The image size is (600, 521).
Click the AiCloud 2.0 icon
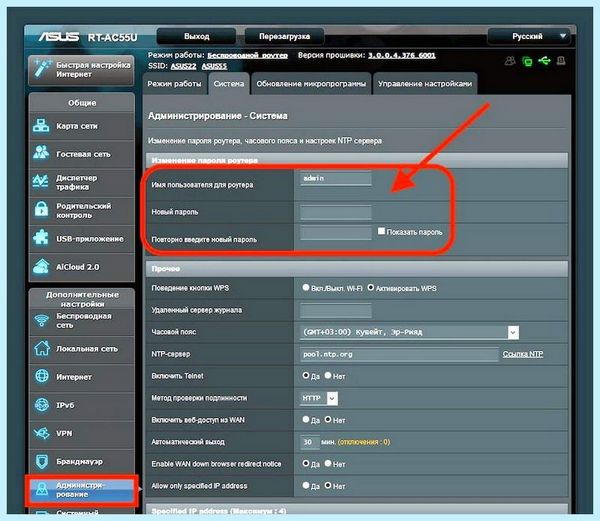pyautogui.click(x=41, y=266)
